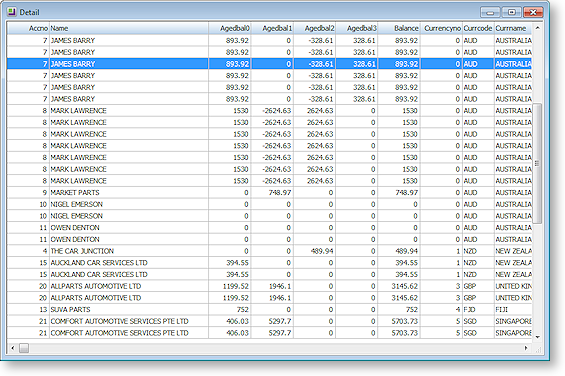Viewport: 565px width, 376px height.
Task: Select the highlighted JAMES BARRY name cell
Action: pos(129,64)
